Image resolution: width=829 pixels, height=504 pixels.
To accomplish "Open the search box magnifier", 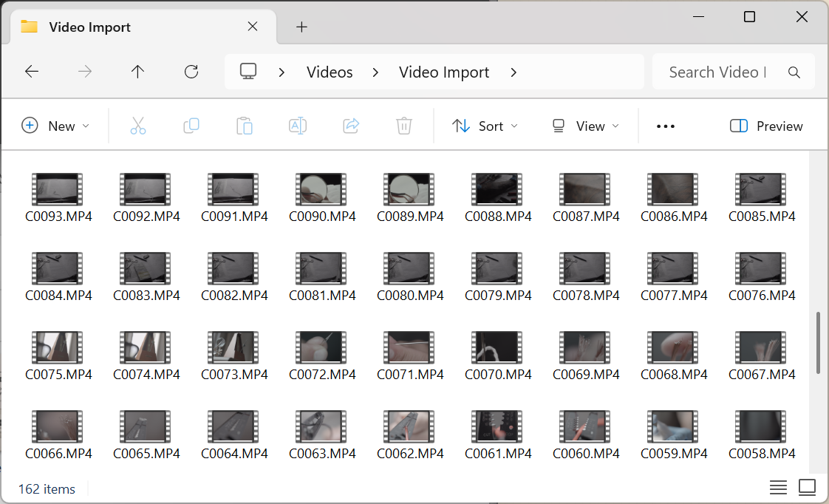I will tap(794, 72).
